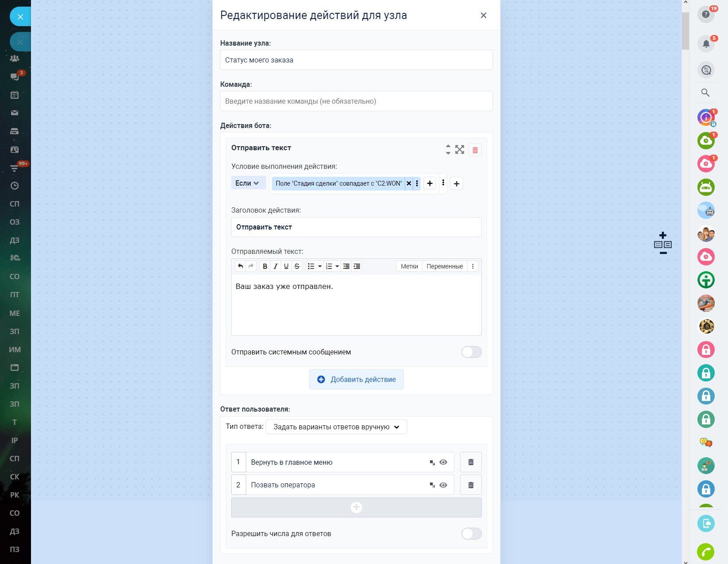This screenshot has width=728, height=564.
Task: Enable "Разрешить числа для ответов" switch
Action: click(x=471, y=534)
